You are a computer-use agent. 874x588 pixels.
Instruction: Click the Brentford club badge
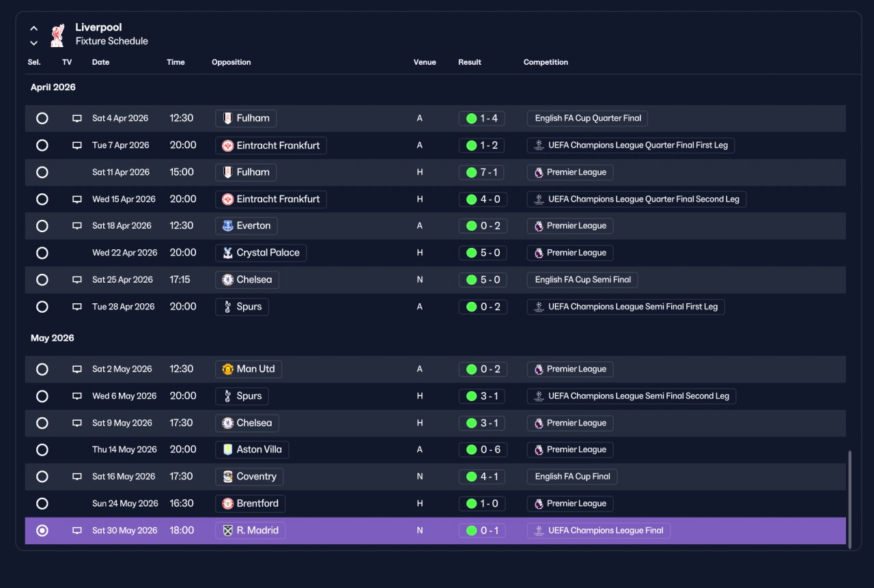tap(228, 503)
